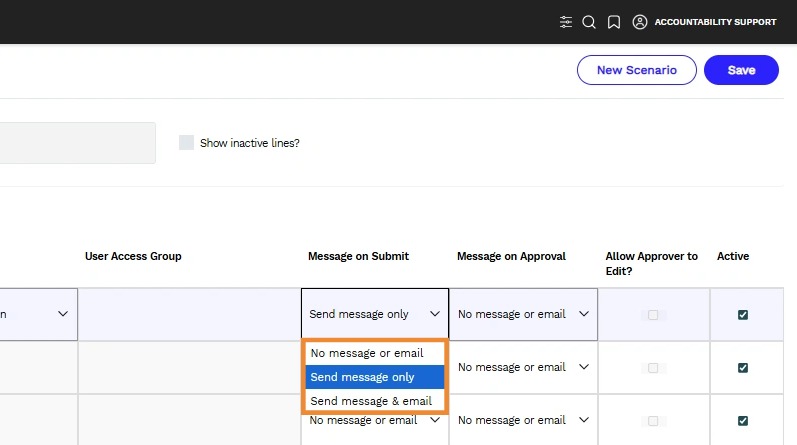Choose Send message & email option
This screenshot has height=445, width=797.
pyautogui.click(x=375, y=401)
